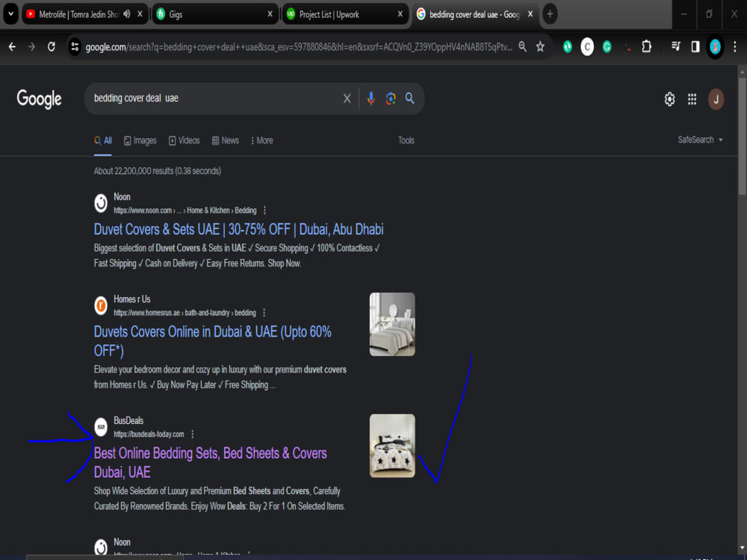Switch to News results tab
The height and width of the screenshot is (560, 747).
tap(226, 140)
